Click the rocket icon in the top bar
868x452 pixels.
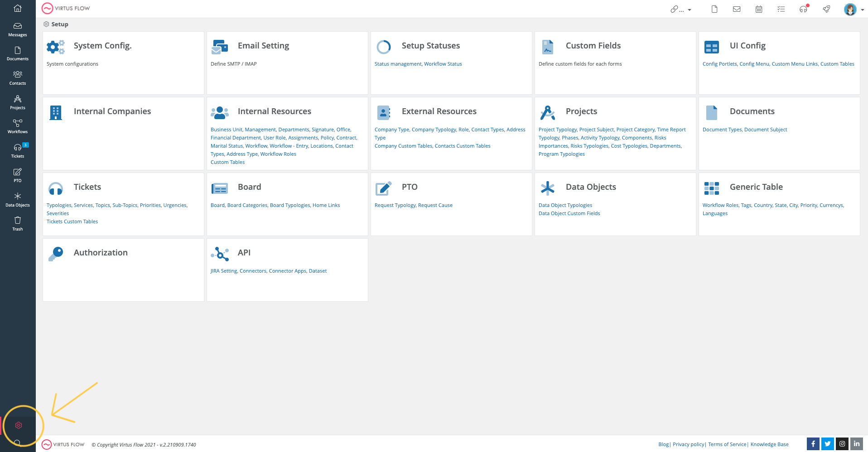826,9
